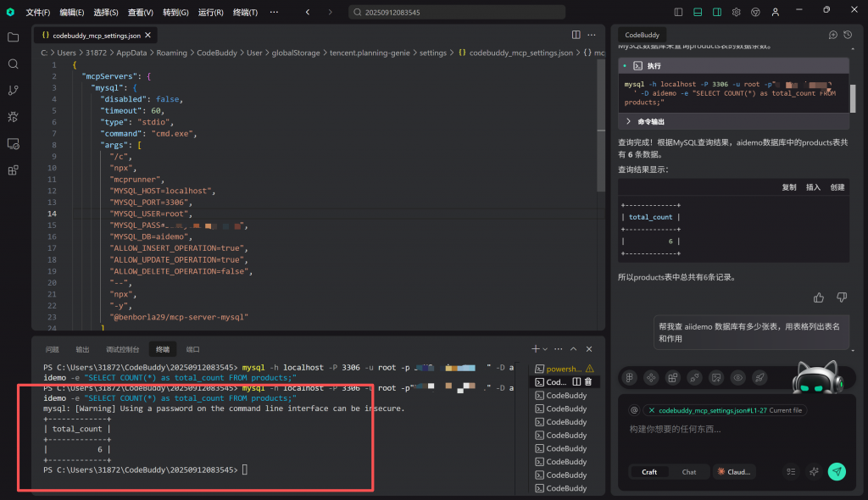This screenshot has height=500, width=868.
Task: Open the Search view in activity bar
Action: point(13,64)
